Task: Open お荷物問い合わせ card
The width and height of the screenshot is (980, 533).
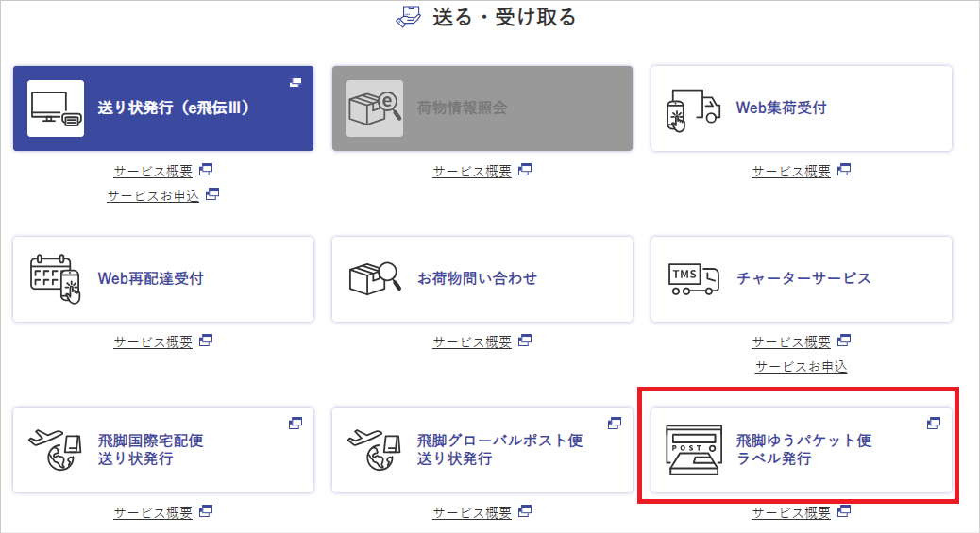Action: [482, 279]
